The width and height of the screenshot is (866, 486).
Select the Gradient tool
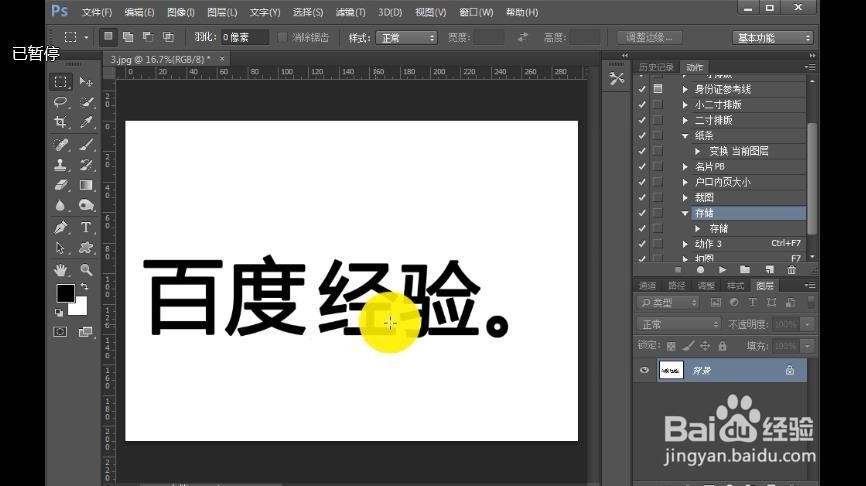pyautogui.click(x=86, y=185)
